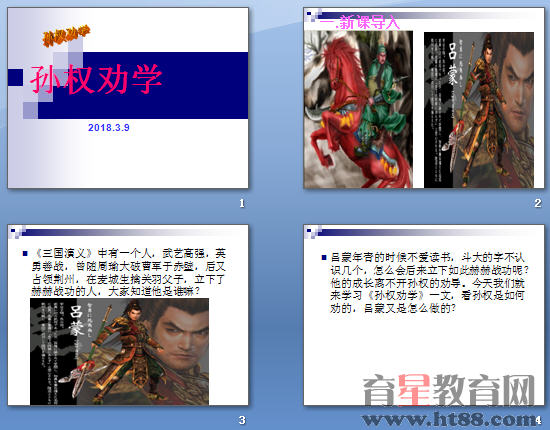Click the orange WordArt logo on slide 1

pos(66,35)
